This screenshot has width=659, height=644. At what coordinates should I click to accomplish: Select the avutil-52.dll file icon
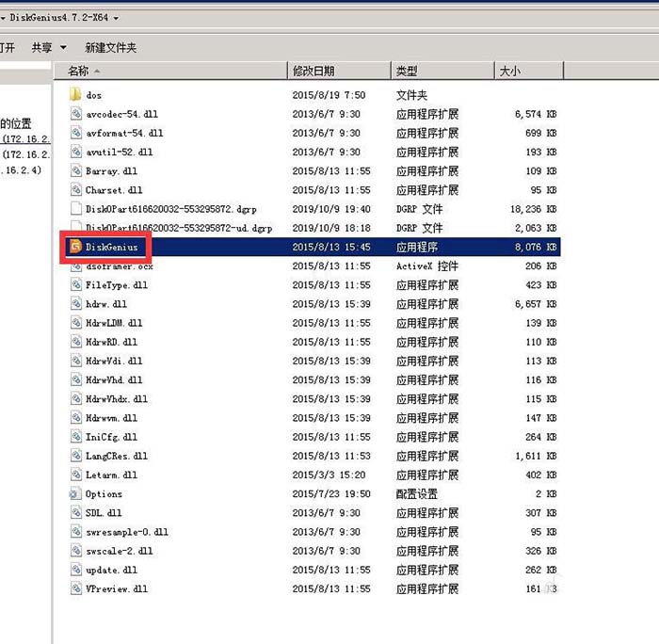coord(75,152)
